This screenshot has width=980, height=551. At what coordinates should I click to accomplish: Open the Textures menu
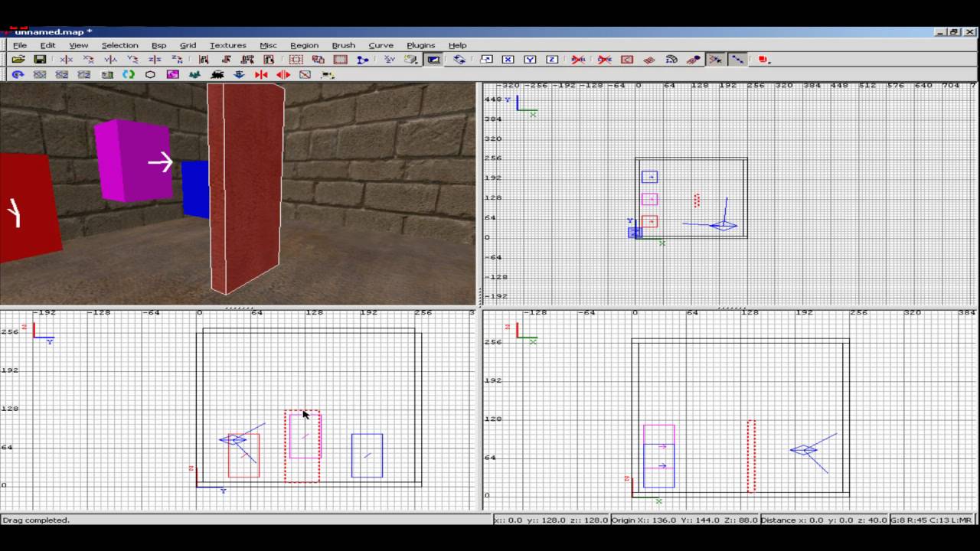pyautogui.click(x=228, y=45)
